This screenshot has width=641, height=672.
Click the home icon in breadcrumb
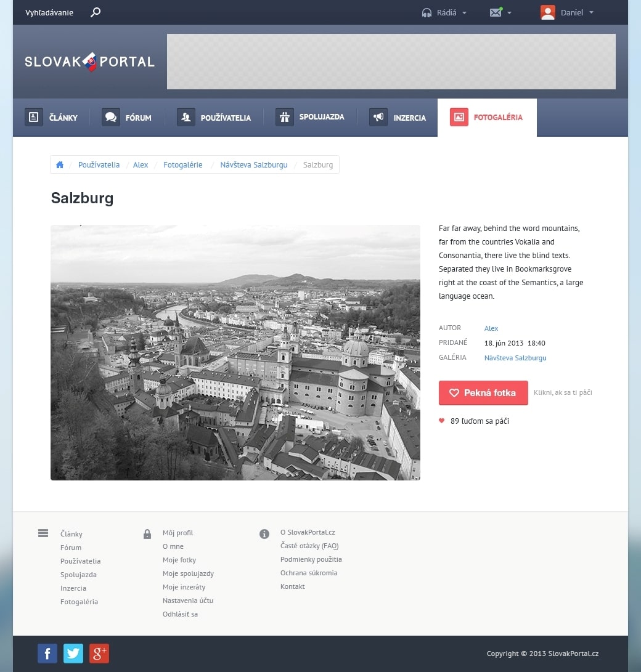60,165
